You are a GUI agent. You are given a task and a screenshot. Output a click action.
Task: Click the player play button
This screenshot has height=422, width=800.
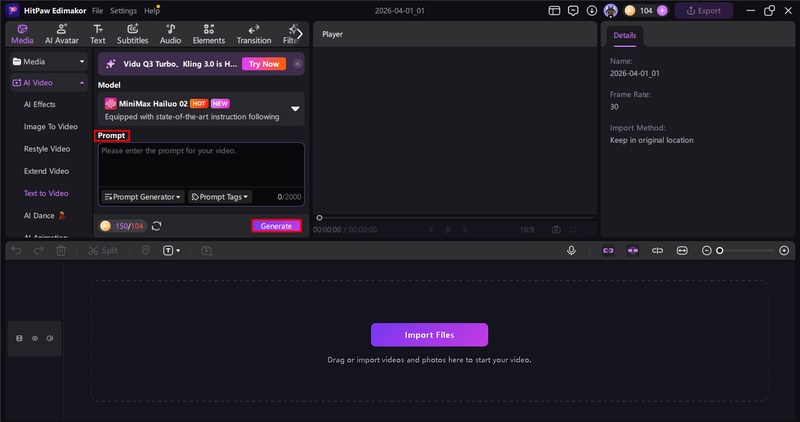(x=448, y=230)
